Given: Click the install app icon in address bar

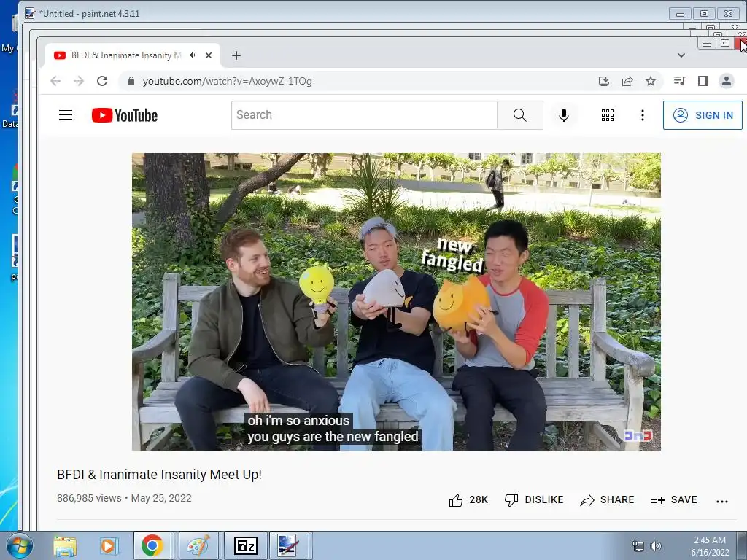Looking at the screenshot, I should tap(603, 81).
